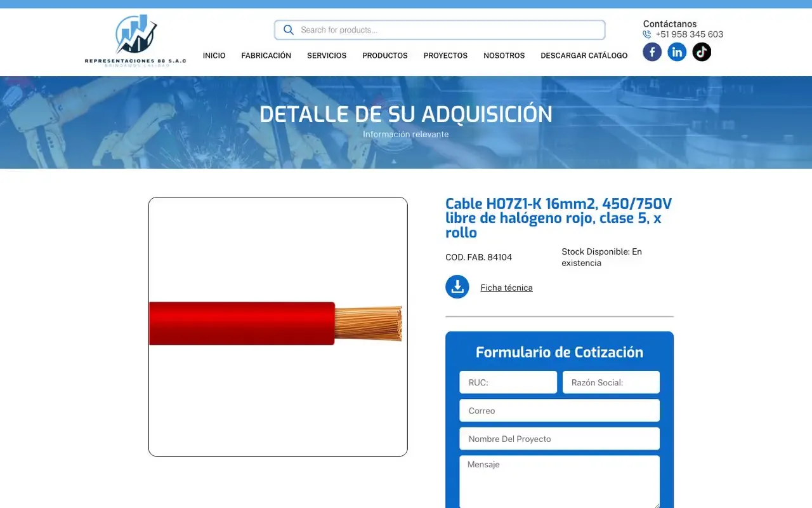Viewport: 812px width, 508px height.
Task: Click the product title Cable H07Z1-K 16mm2
Action: (559, 218)
